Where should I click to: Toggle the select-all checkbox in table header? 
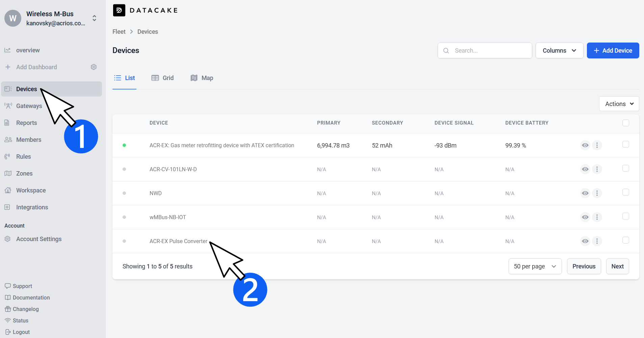coord(626,123)
